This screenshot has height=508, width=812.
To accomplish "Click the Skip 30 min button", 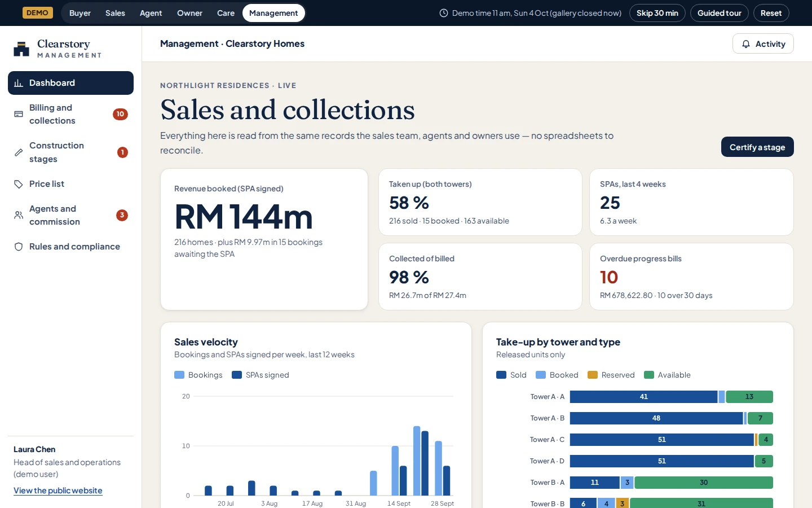I will 657,13.
